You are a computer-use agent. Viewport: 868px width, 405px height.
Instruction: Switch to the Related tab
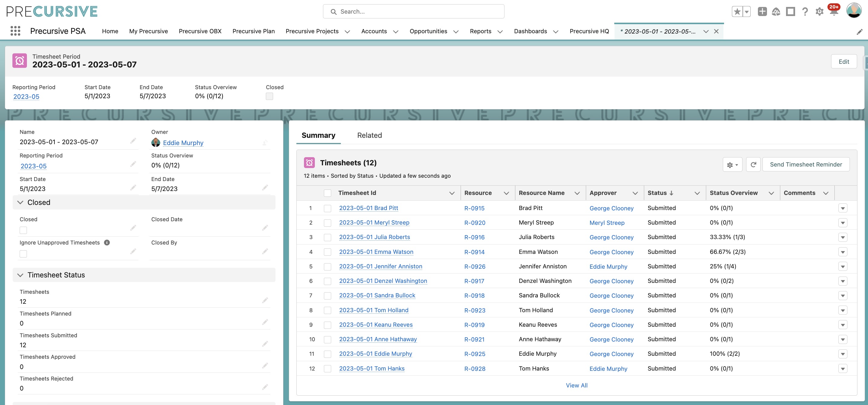[370, 135]
